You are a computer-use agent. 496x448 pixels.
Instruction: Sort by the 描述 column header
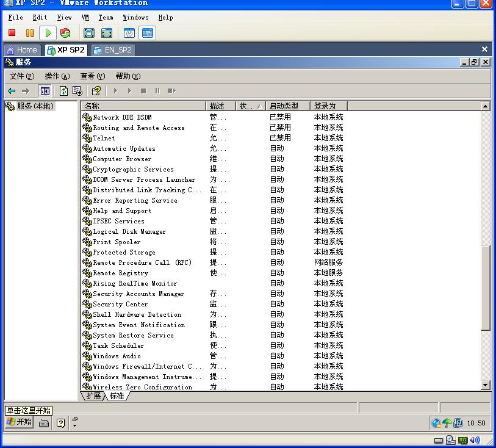point(221,106)
